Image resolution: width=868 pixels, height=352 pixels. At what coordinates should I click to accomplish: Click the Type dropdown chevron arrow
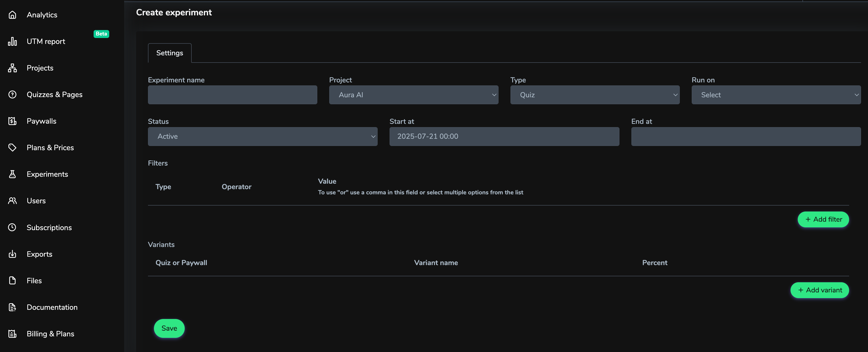pyautogui.click(x=675, y=95)
